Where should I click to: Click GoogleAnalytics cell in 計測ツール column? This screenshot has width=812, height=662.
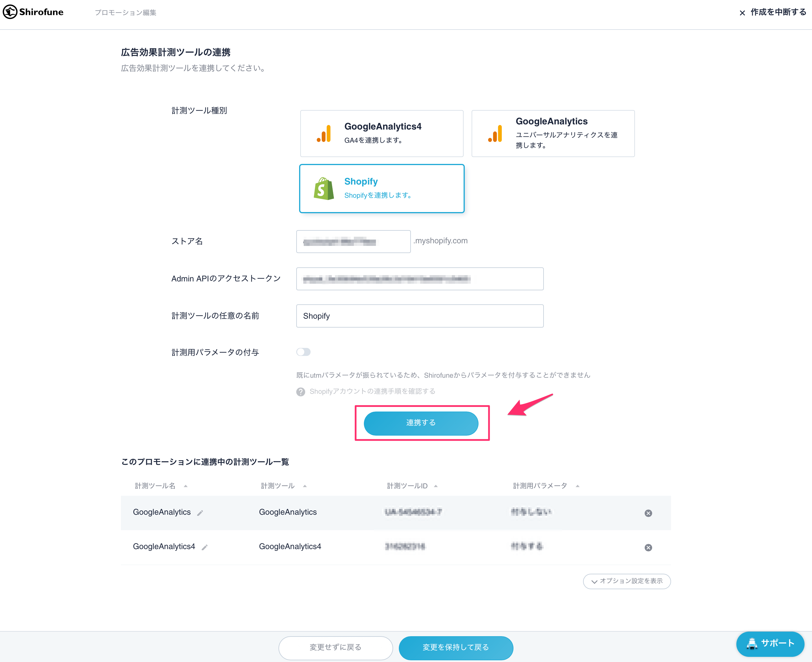(288, 512)
